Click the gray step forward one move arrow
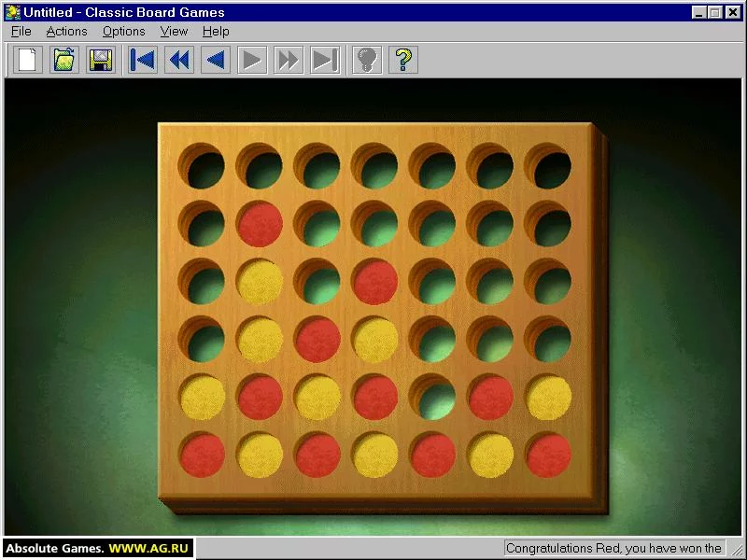747x560 pixels. click(252, 60)
